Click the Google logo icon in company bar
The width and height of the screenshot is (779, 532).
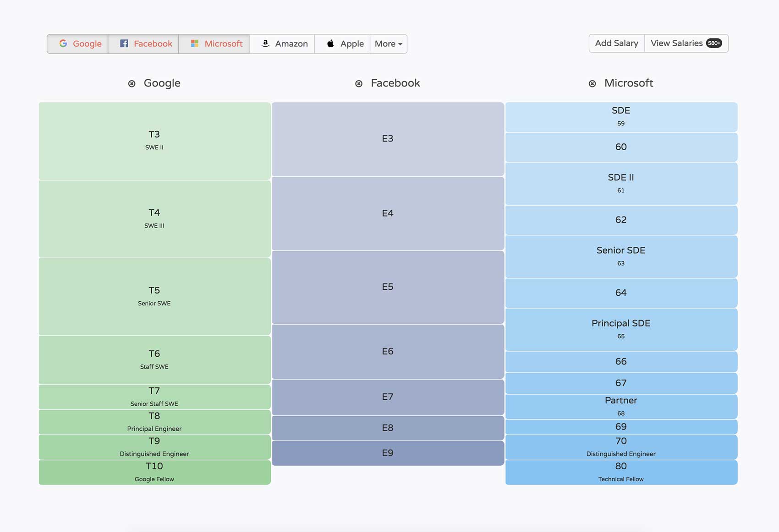tap(63, 43)
